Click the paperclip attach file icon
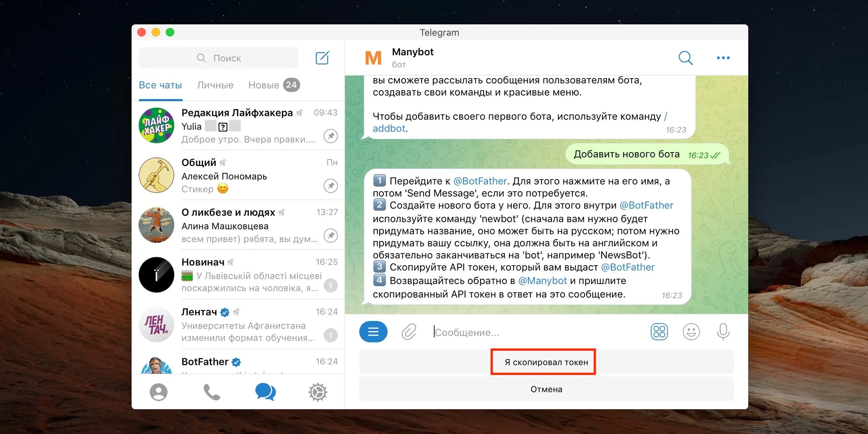This screenshot has width=868, height=434. (x=409, y=332)
